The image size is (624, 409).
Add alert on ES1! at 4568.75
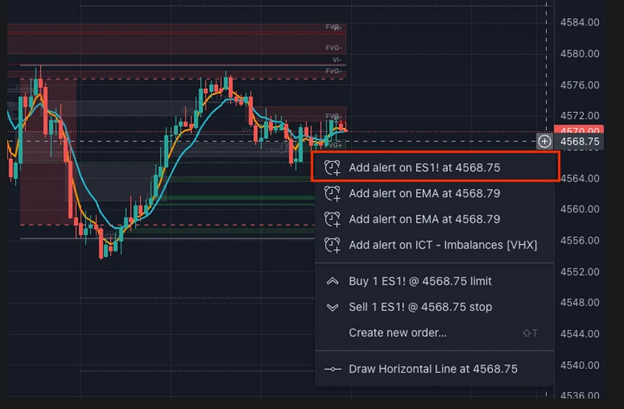435,167
